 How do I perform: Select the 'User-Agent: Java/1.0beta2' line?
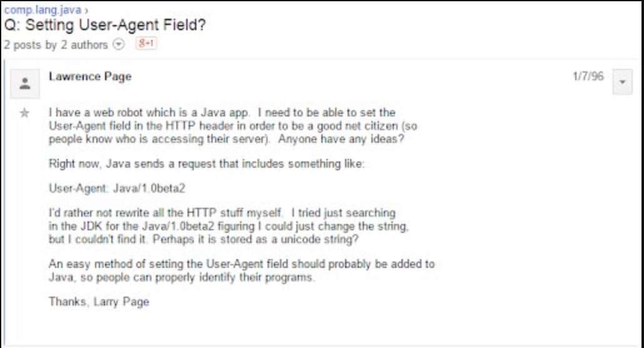click(x=117, y=188)
